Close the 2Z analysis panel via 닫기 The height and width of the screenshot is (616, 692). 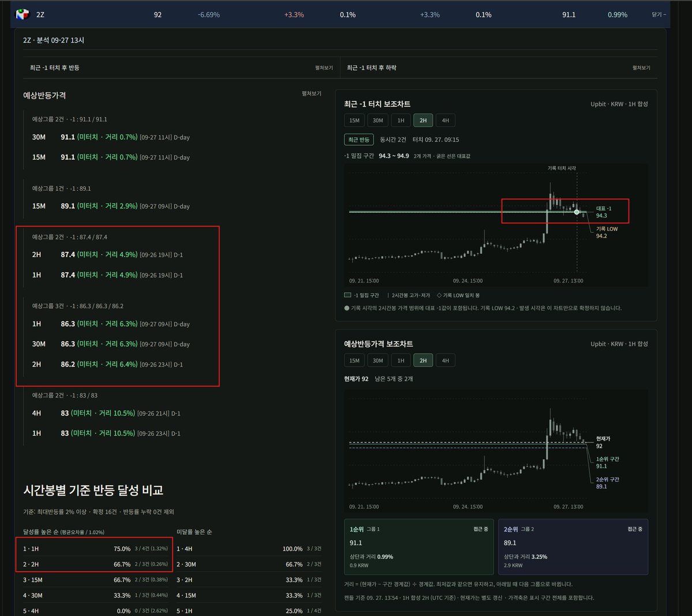pos(659,14)
